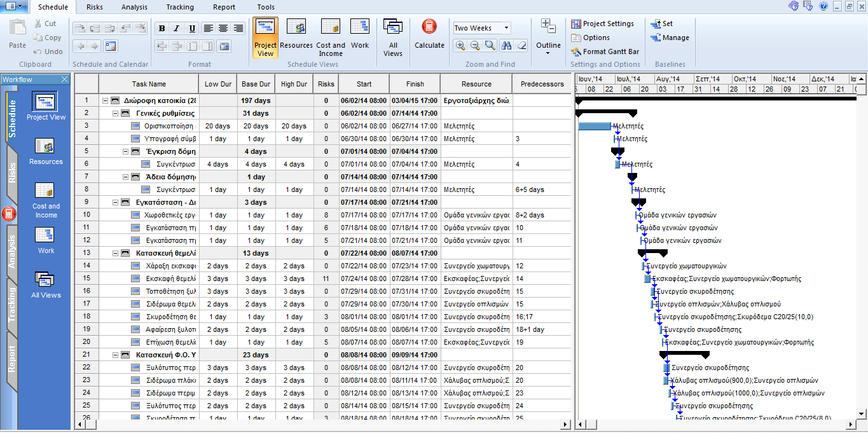
Task: Open All Views from the ribbon
Action: (393, 38)
